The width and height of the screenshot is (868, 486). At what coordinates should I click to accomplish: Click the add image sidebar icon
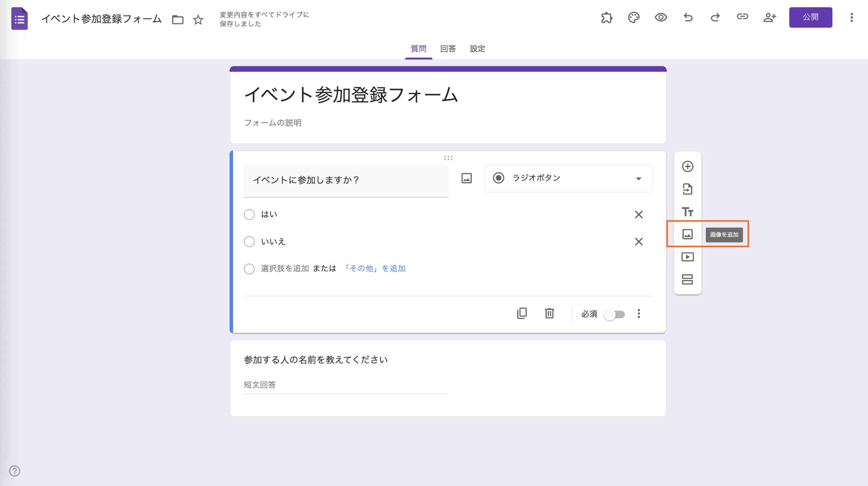(x=687, y=234)
